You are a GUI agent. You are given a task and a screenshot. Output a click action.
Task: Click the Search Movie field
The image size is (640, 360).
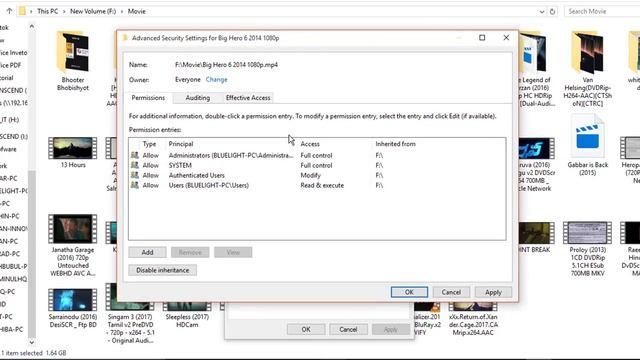pyautogui.click(x=602, y=11)
